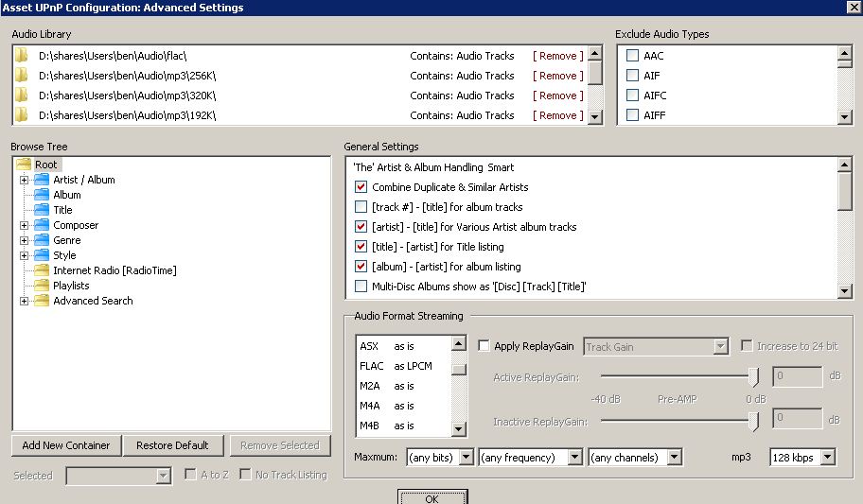863x504 pixels.
Task: Uncheck [title] - [artist] for Title listing
Action: click(x=361, y=247)
